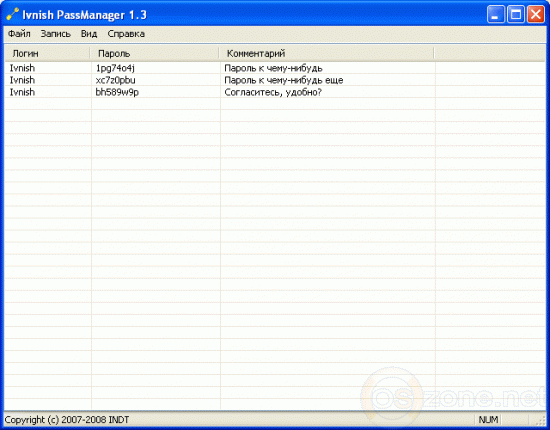The width and height of the screenshot is (550, 430).
Task: Select login Ivnish in the bh589w9p row
Action: (22, 92)
